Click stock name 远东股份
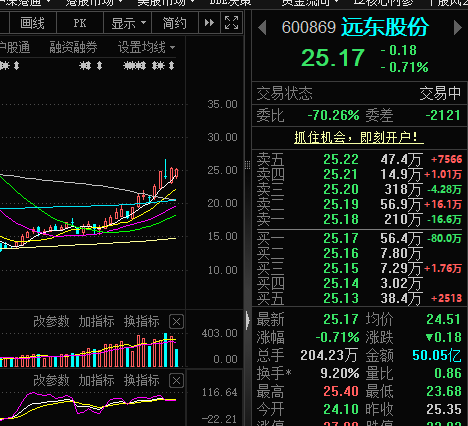468x426 pixels. [385, 27]
